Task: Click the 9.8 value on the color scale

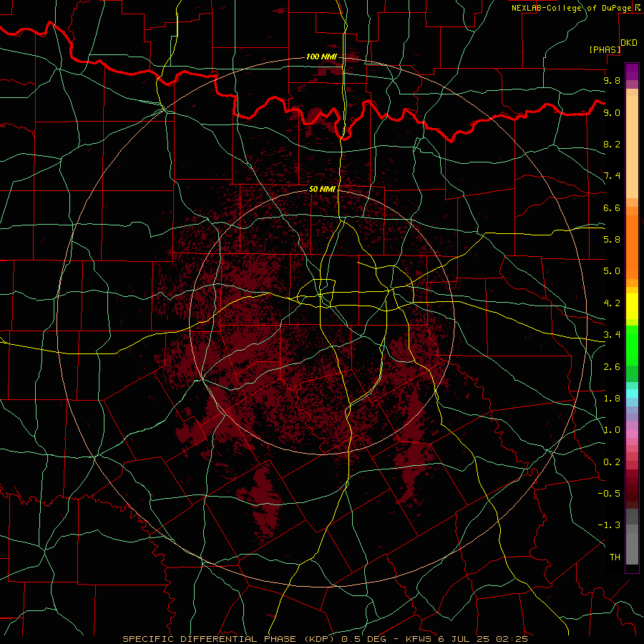Action: click(x=612, y=80)
